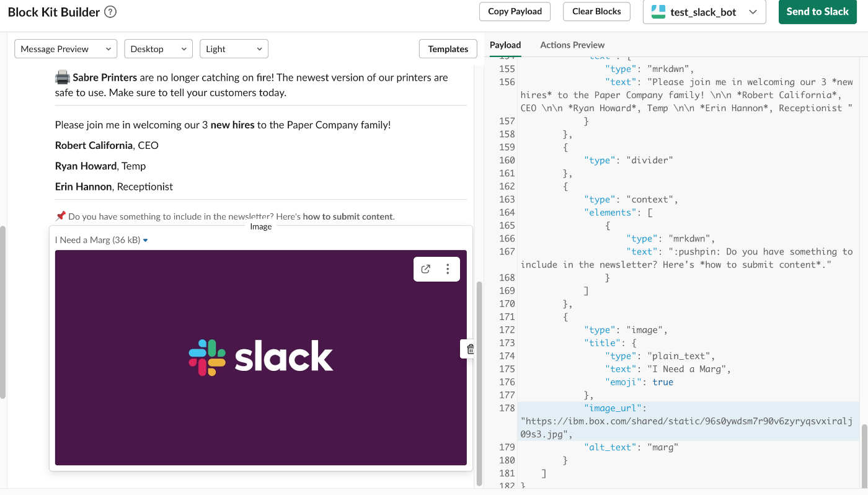Open the Light theme dropdown
This screenshot has height=495, width=868.
[x=234, y=49]
